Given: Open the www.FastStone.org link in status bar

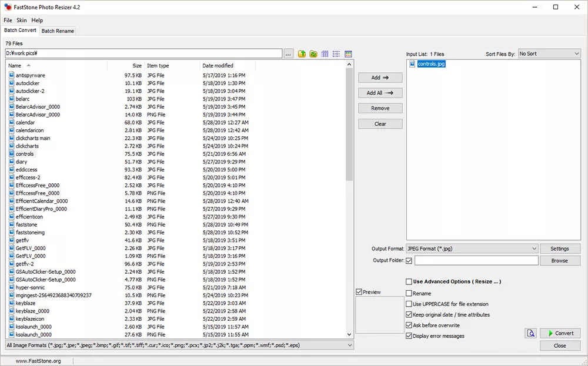Looking at the screenshot, I should pos(38,361).
